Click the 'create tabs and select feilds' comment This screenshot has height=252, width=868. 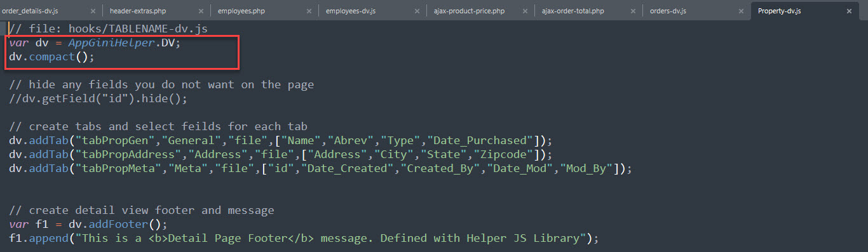click(x=158, y=126)
